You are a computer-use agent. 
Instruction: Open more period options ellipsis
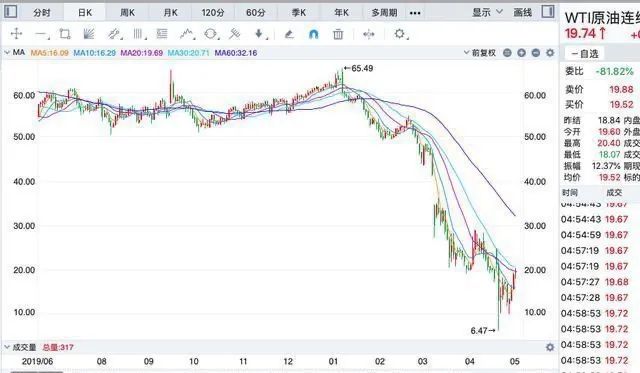pyautogui.click(x=415, y=13)
